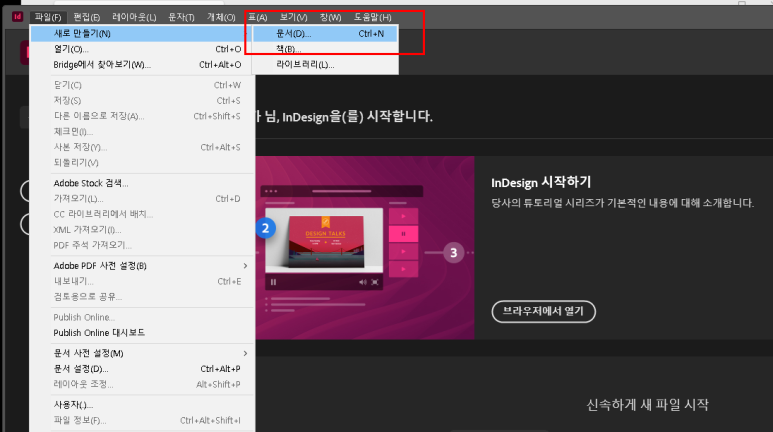This screenshot has width=773, height=432.
Task: Select Publish Online 대시보드 entry
Action: coord(142,333)
